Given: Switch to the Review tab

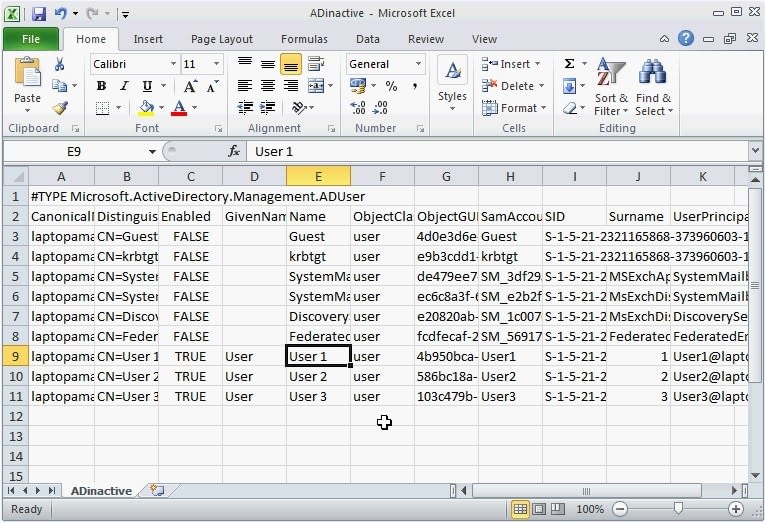Looking at the screenshot, I should (426, 39).
